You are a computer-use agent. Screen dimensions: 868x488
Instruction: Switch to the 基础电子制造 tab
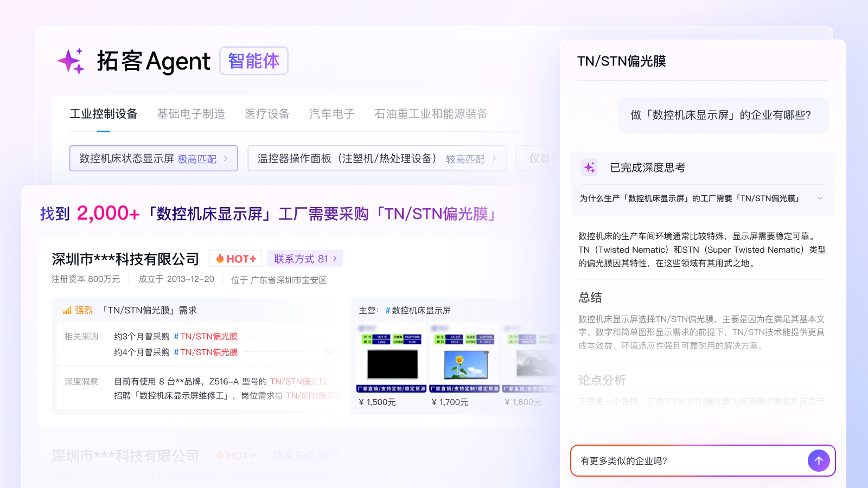[x=191, y=114]
